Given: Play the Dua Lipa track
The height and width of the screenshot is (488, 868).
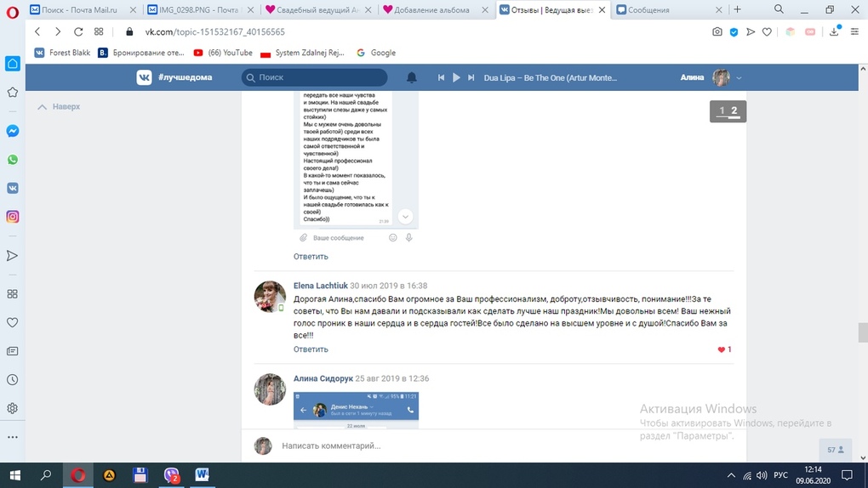Looking at the screenshot, I should [x=456, y=77].
